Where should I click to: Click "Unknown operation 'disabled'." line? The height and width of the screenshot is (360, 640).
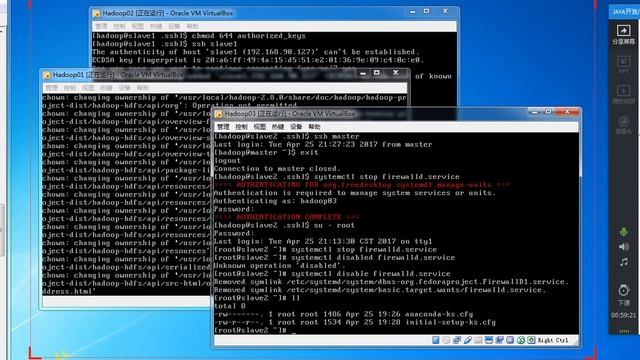coord(280,266)
